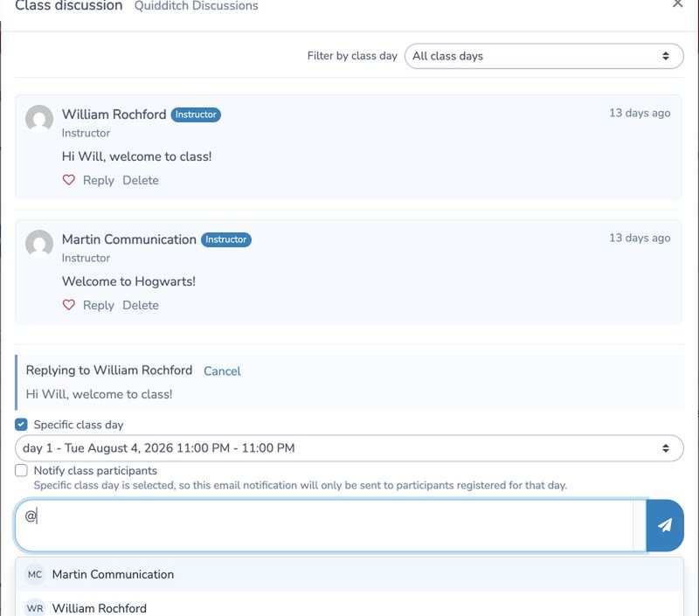The height and width of the screenshot is (616, 699).
Task: Click the William Rochford author name
Action: coord(114,114)
